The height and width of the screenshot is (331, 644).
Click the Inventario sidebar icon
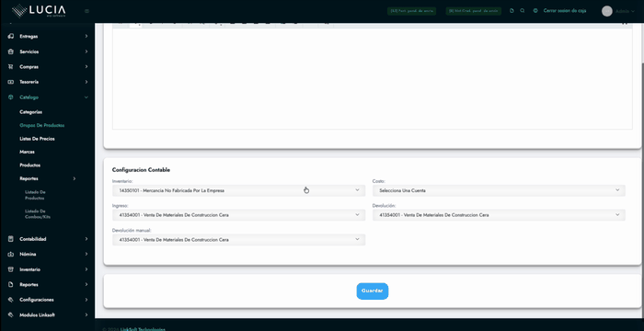click(x=11, y=269)
